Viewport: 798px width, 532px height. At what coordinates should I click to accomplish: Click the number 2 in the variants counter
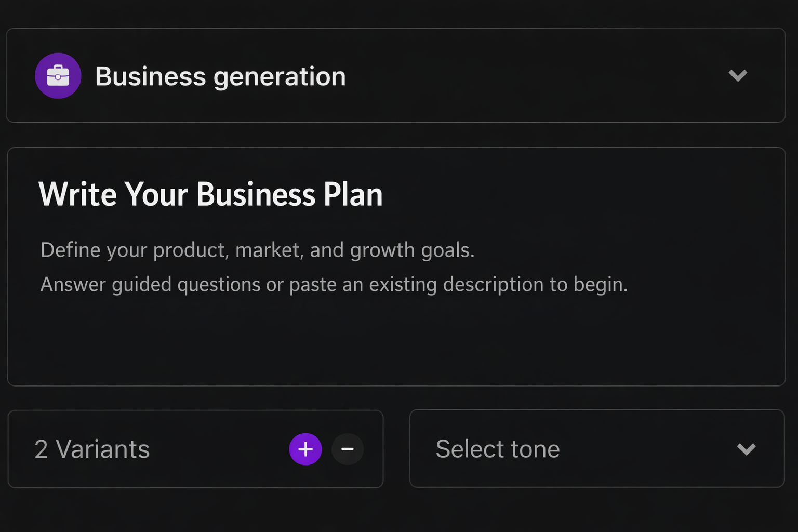point(41,449)
